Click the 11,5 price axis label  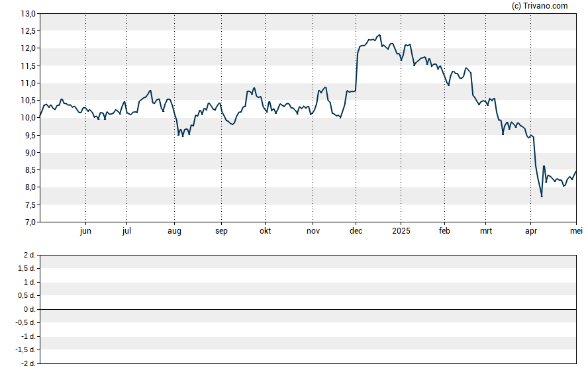tap(28, 66)
